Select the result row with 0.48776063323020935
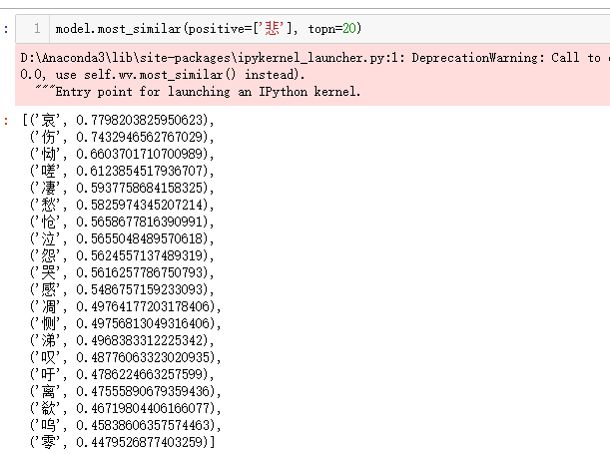Image resolution: width=610 pixels, height=454 pixels. tap(126, 358)
